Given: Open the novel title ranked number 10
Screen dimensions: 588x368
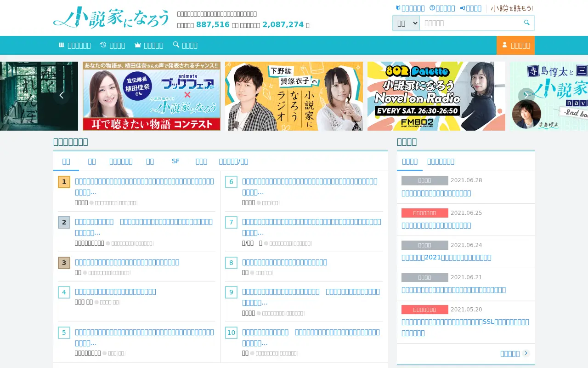Looking at the screenshot, I should point(311,337).
